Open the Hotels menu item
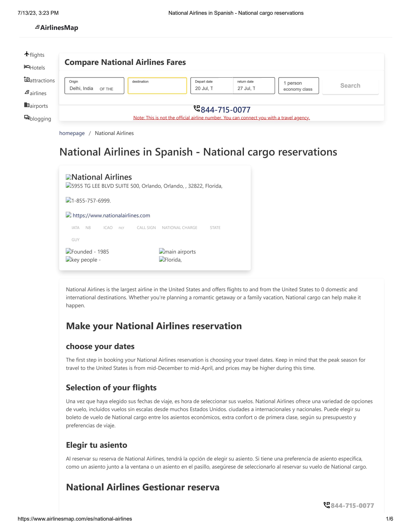Viewport: 411px width, 532px height. coord(34,67)
